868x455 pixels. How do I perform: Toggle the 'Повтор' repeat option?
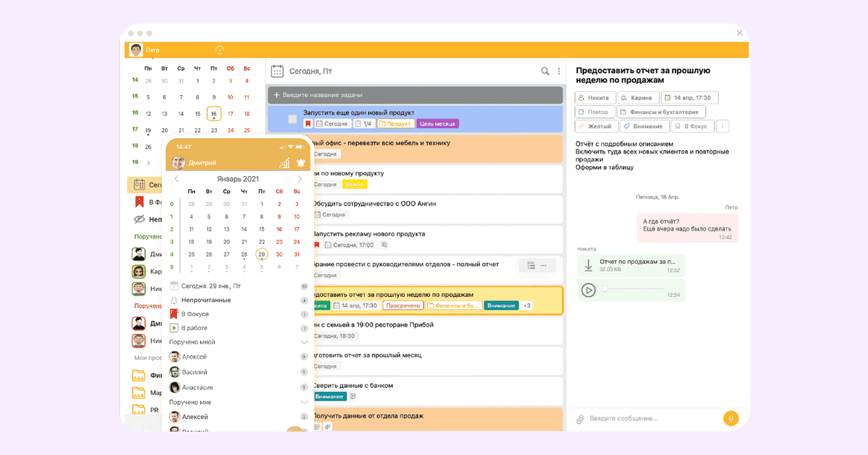point(595,112)
